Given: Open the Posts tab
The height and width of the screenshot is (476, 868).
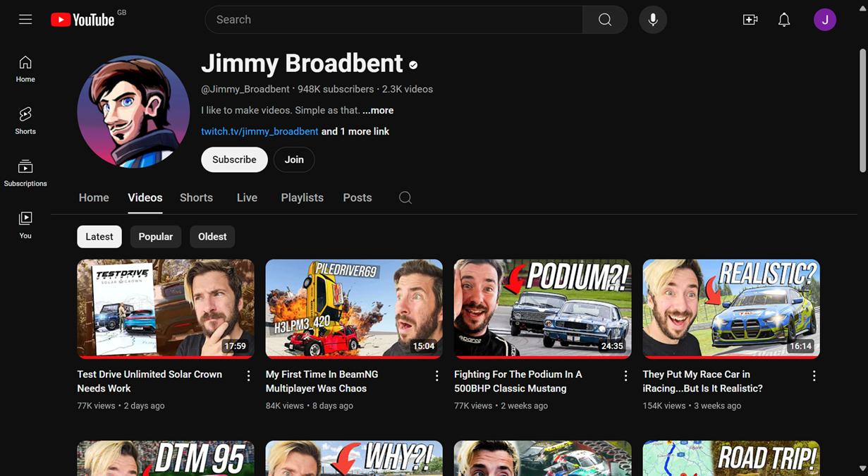Looking at the screenshot, I should [x=357, y=197].
